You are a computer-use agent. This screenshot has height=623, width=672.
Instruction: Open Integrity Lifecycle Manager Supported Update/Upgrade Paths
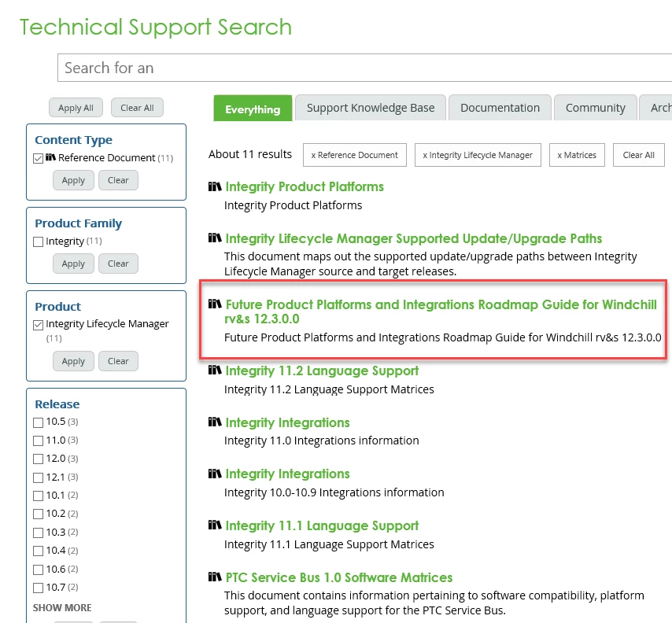[x=414, y=238]
